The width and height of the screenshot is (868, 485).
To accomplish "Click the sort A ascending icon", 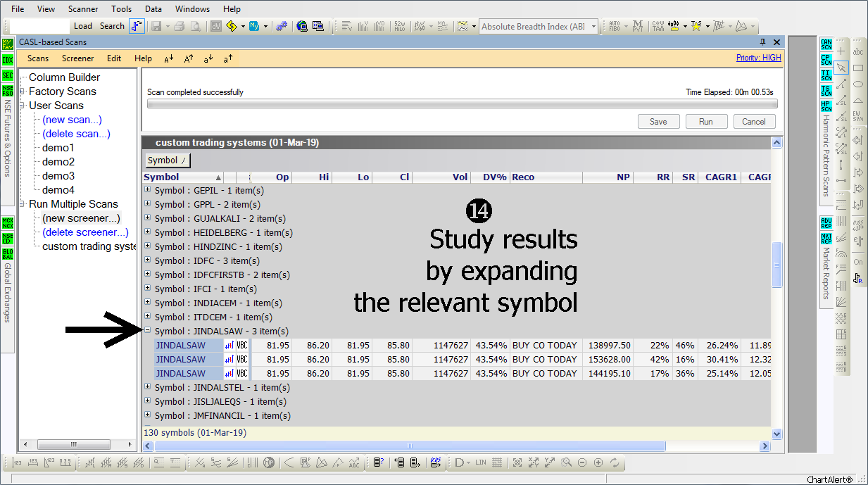I will pyautogui.click(x=189, y=59).
